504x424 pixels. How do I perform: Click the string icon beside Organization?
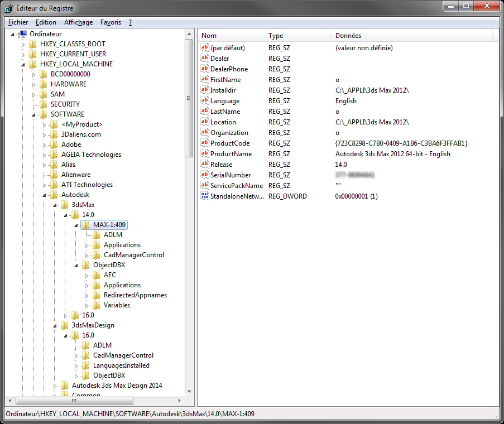pyautogui.click(x=205, y=132)
